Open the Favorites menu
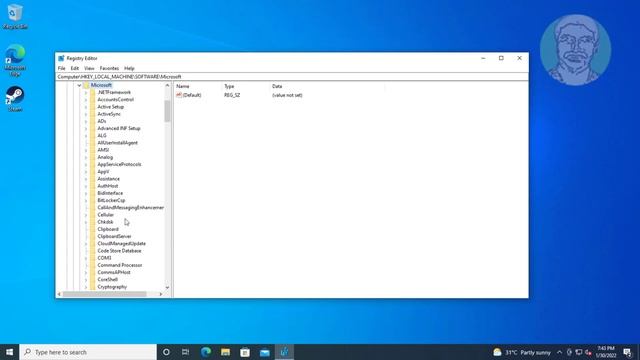 click(109, 68)
